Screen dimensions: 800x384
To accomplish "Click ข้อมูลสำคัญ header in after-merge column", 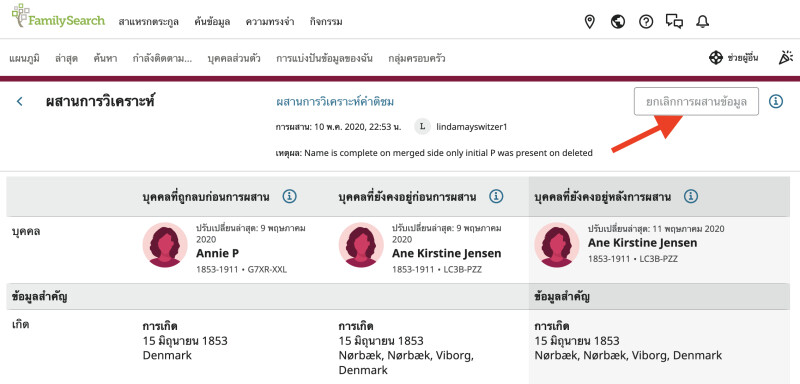I will [563, 296].
